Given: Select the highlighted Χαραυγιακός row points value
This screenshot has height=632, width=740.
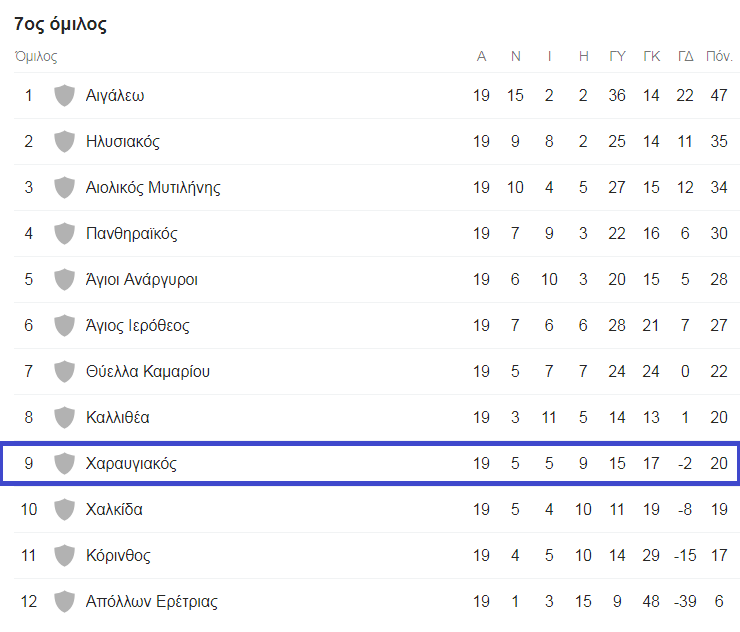Looking at the screenshot, I should [719, 463].
